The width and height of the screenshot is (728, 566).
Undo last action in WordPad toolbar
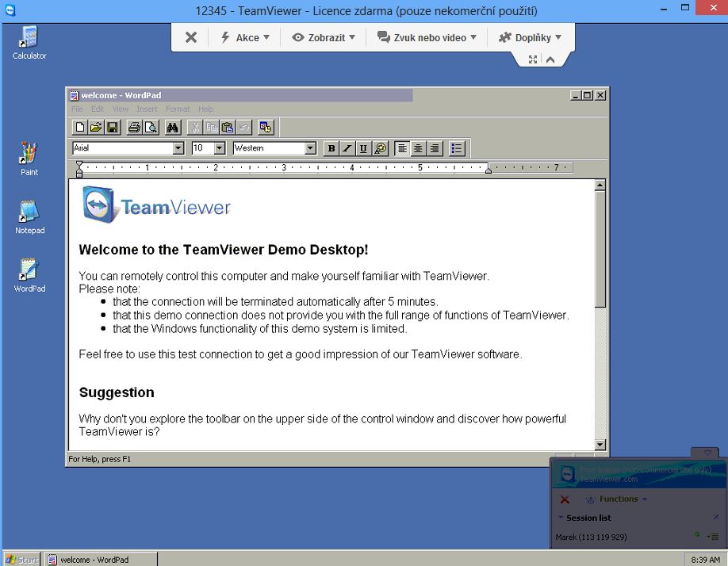coord(244,127)
